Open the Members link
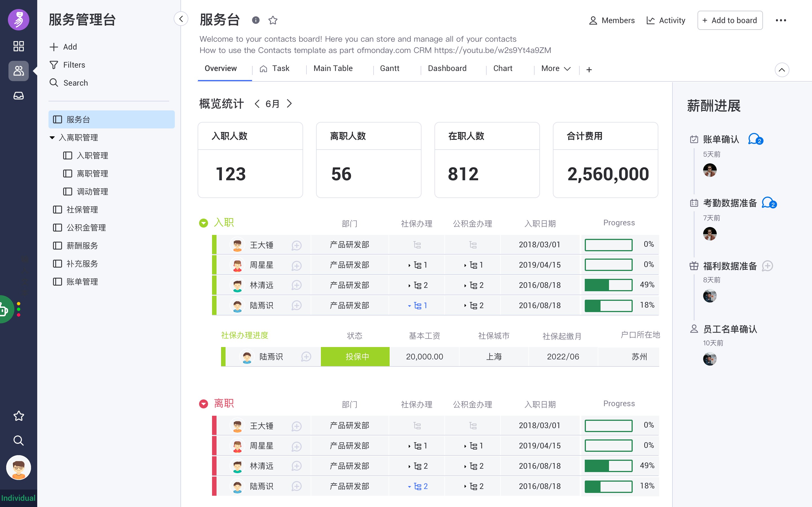Image resolution: width=812 pixels, height=507 pixels. [612, 21]
